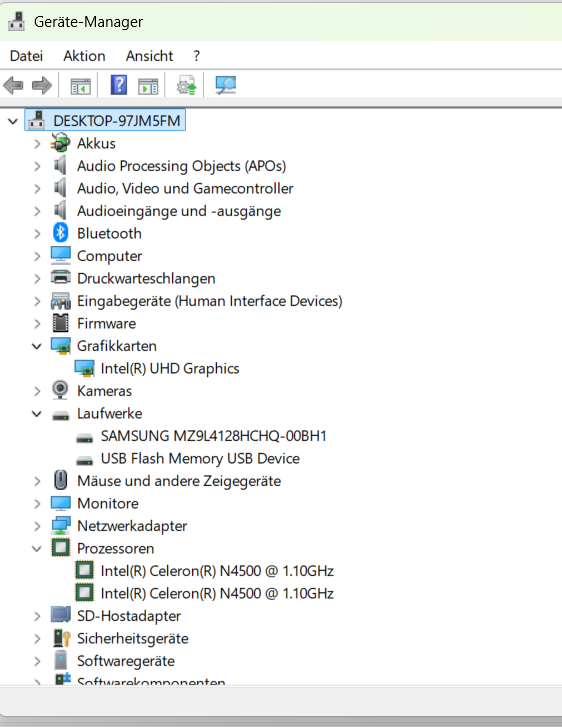Expand Audioeingänge und -ausgänge
Image resolution: width=562 pixels, height=727 pixels.
tap(37, 211)
